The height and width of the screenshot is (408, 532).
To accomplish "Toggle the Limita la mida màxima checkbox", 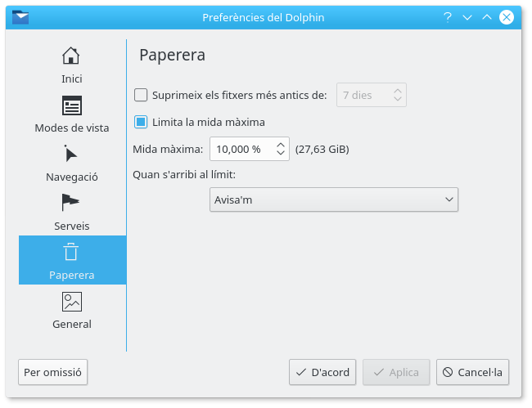I will coord(141,122).
